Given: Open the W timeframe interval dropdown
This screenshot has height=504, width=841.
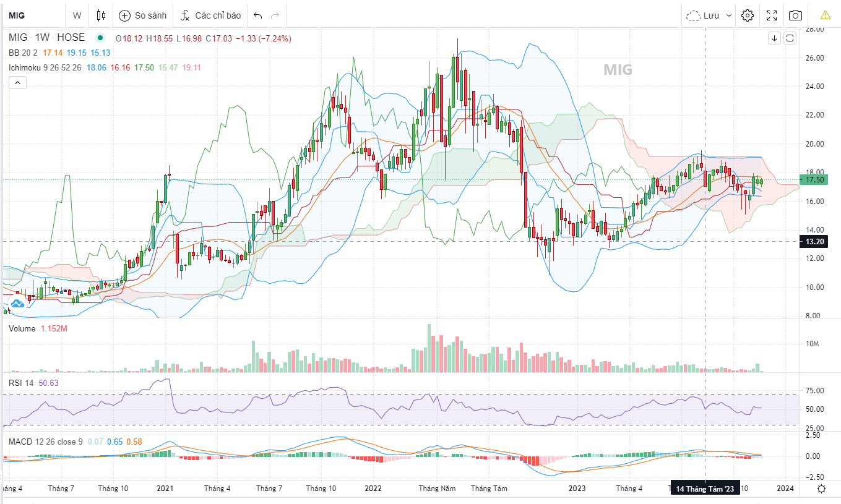Looking at the screenshot, I should [x=77, y=15].
